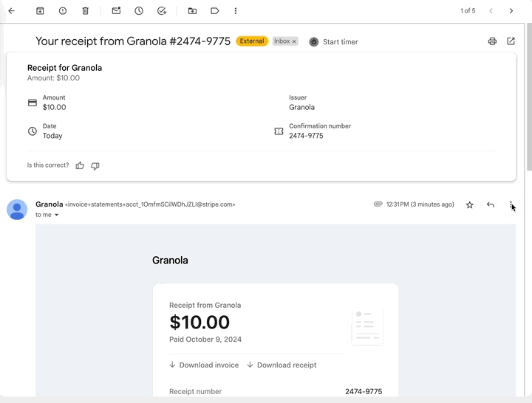Click the '1 of 5' counter
This screenshot has height=403, width=532.
468,11
